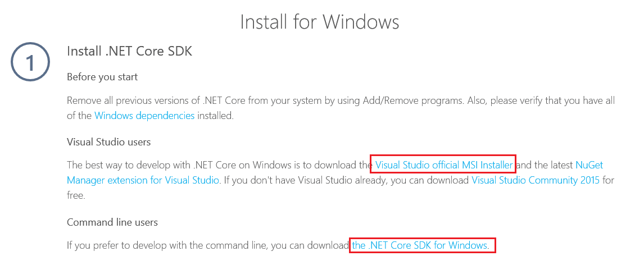This screenshot has height=256, width=644.
Task: Select the Install .NET Core SDK heading
Action: (x=129, y=52)
